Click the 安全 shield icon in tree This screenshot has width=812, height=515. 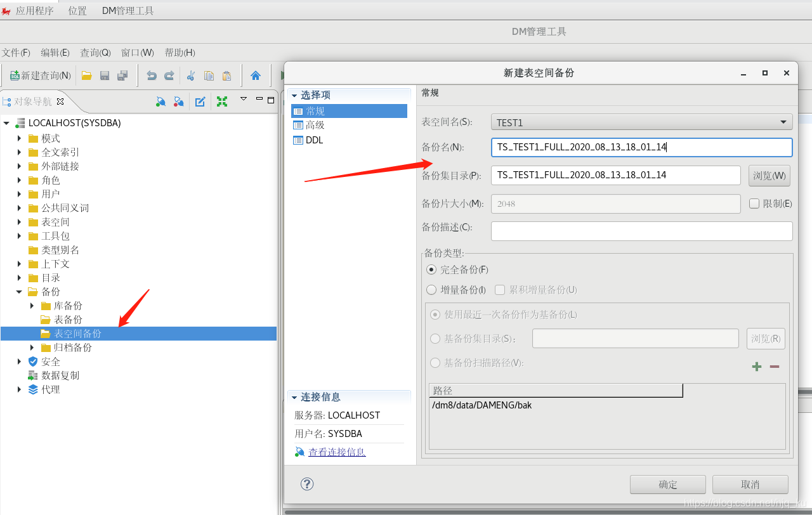[x=33, y=362]
